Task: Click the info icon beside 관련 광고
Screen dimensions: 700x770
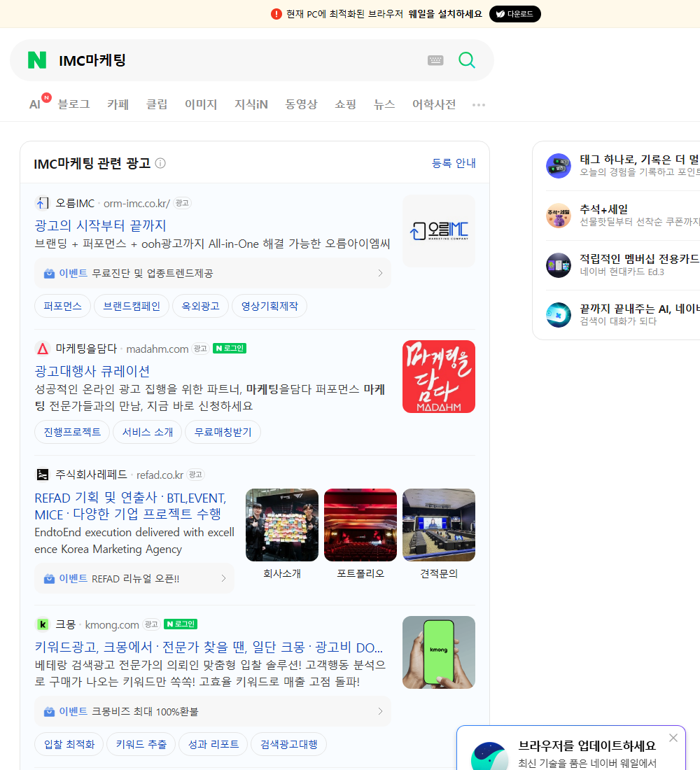Action: pyautogui.click(x=160, y=163)
